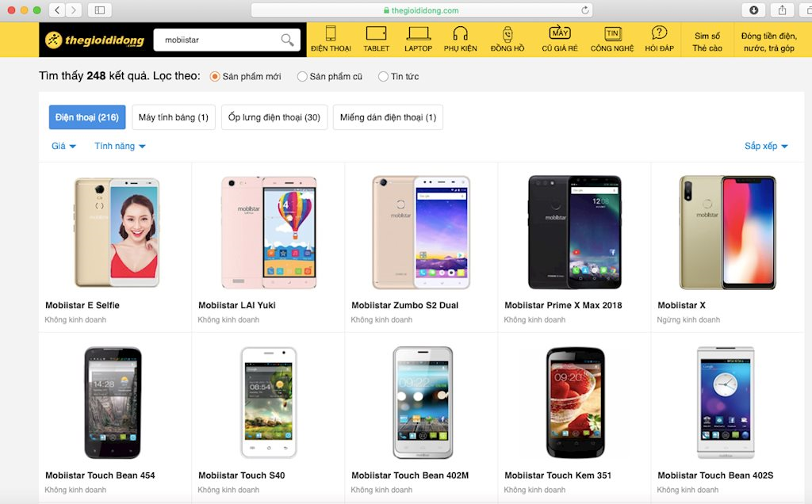Open the Đồng hồ watch icon
The width and height of the screenshot is (812, 504).
point(507,33)
